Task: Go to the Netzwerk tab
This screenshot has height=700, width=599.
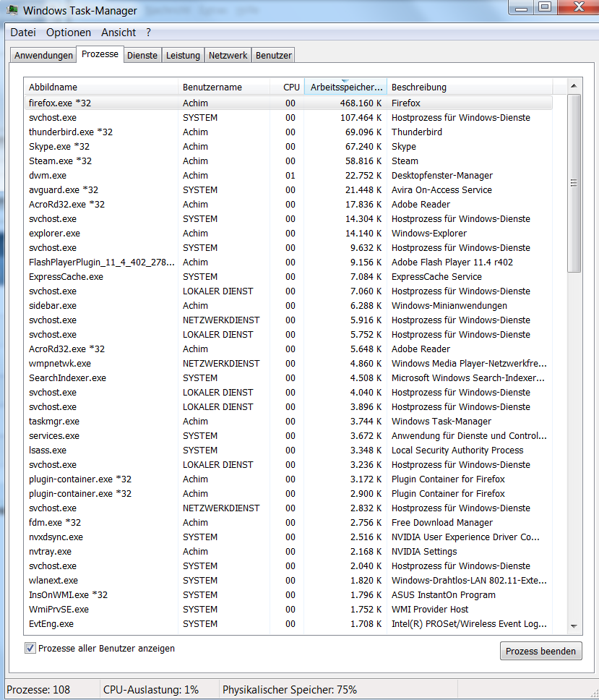Action: (228, 56)
